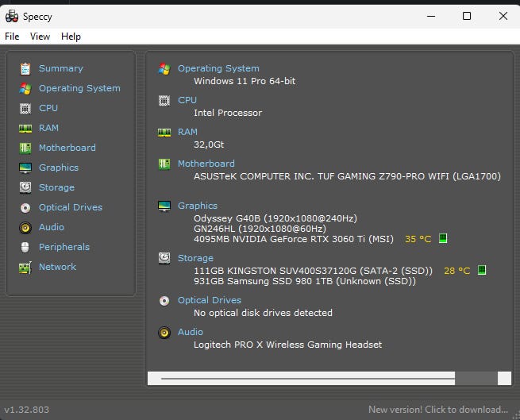Open the Help menu

71,37
